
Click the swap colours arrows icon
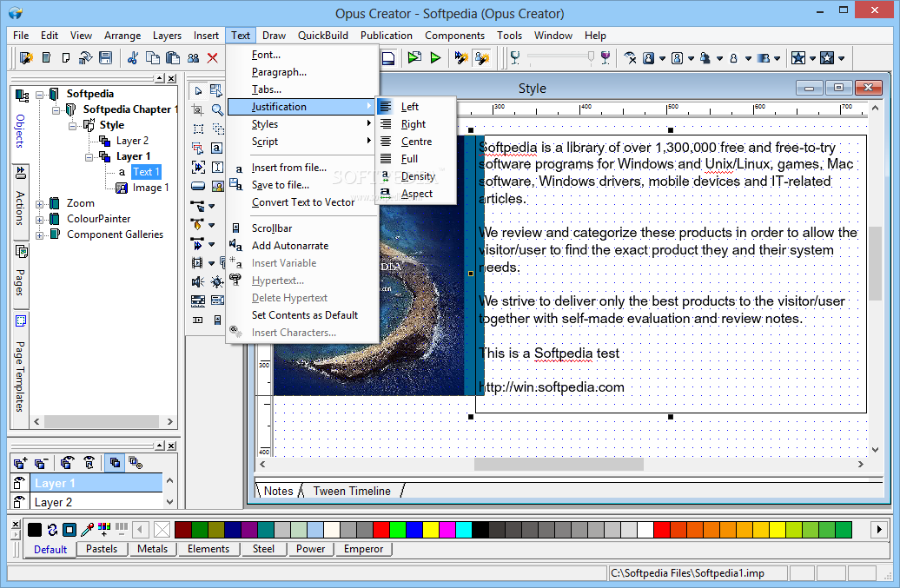click(52, 529)
